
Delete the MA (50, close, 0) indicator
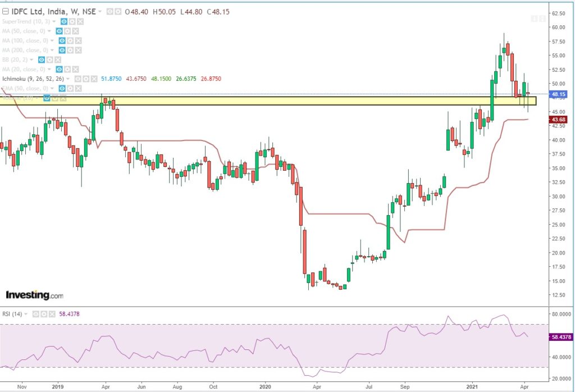point(75,31)
